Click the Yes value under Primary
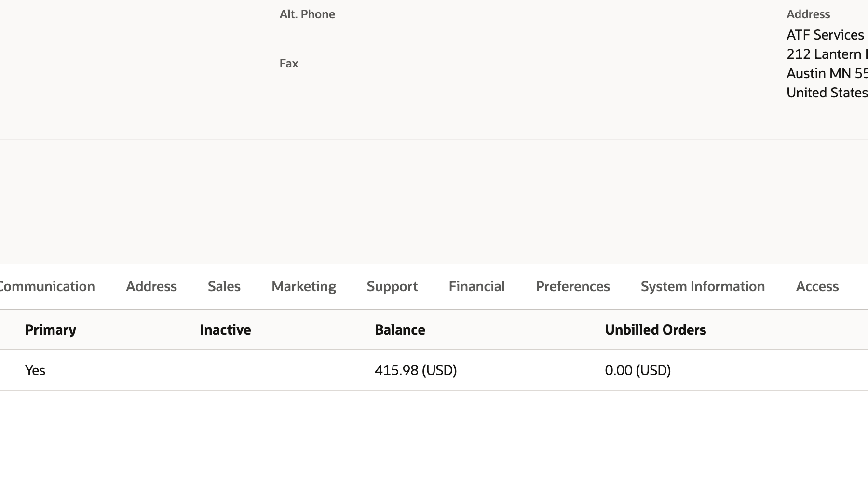Image resolution: width=868 pixels, height=482 pixels. point(35,370)
